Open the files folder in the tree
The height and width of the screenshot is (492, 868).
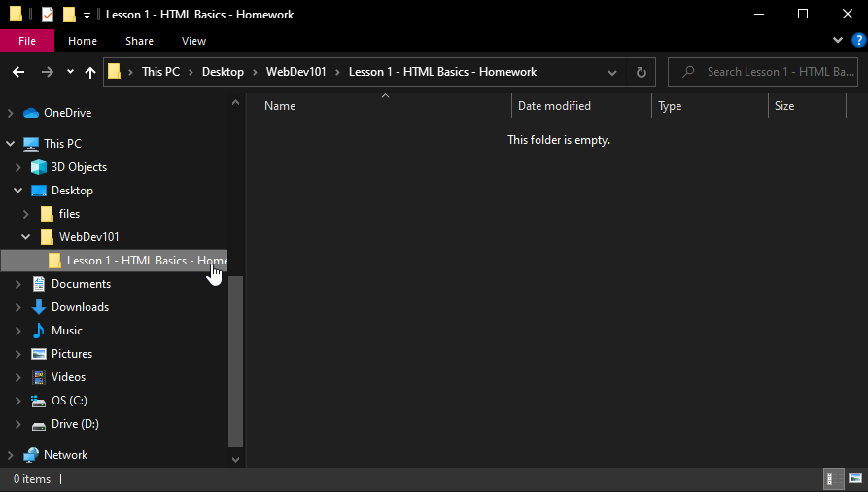click(69, 213)
